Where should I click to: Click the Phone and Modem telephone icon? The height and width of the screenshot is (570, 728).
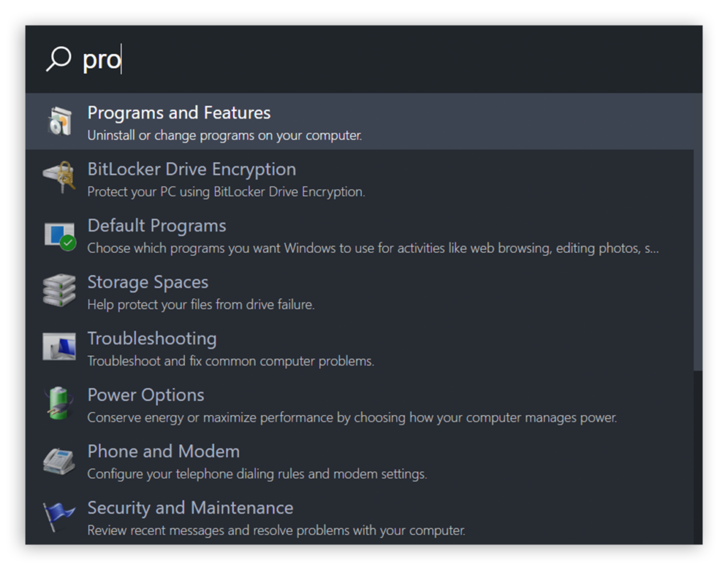coord(59,461)
